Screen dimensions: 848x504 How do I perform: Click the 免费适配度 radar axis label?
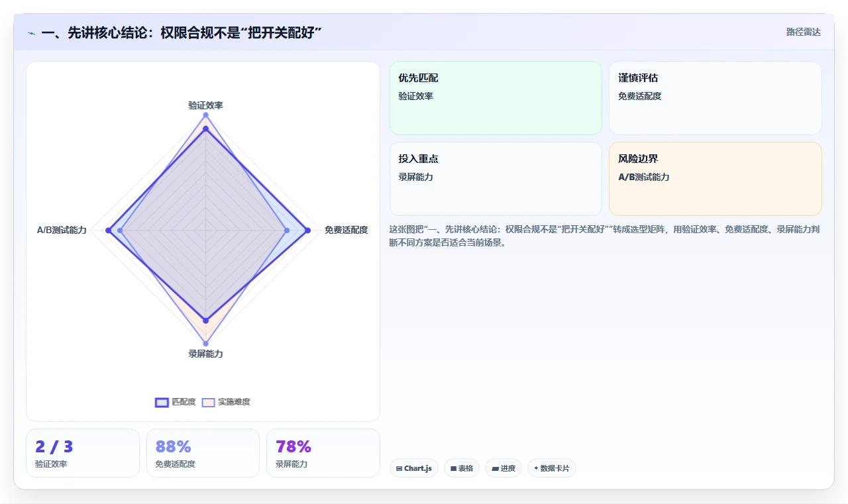(346, 230)
